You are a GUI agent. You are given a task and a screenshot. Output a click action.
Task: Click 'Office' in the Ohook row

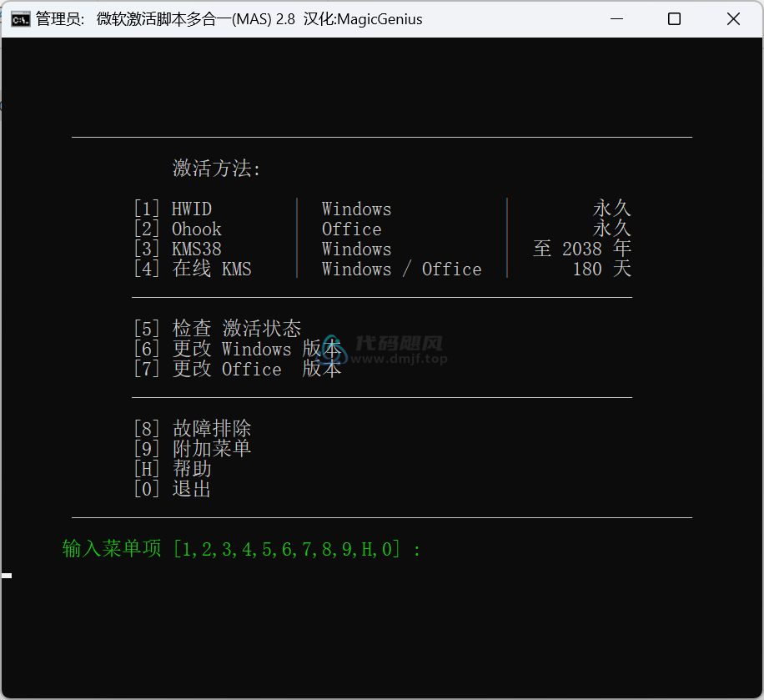[x=351, y=229]
